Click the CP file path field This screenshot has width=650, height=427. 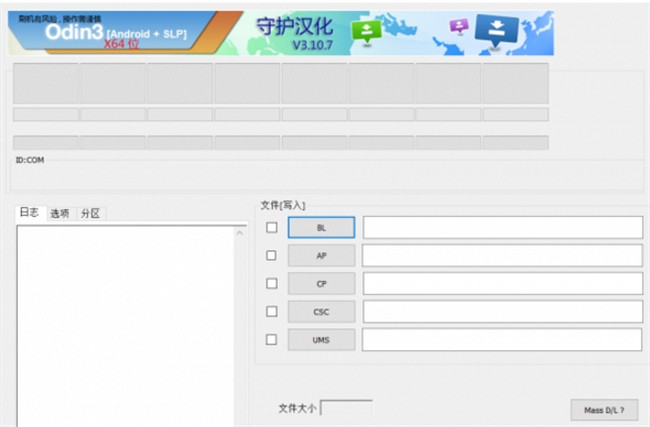tap(503, 284)
